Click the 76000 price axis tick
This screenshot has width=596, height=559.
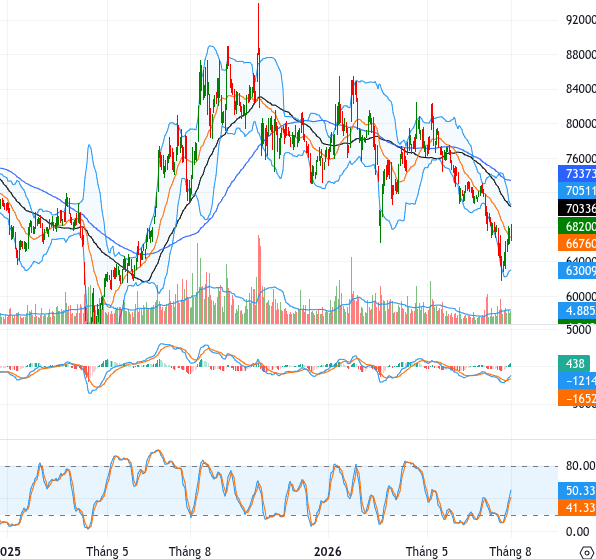[581, 158]
